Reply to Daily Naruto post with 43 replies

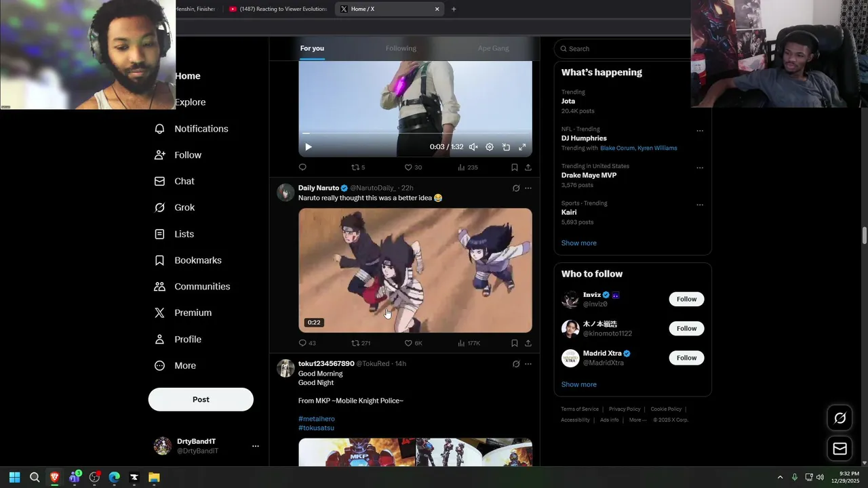tap(307, 343)
